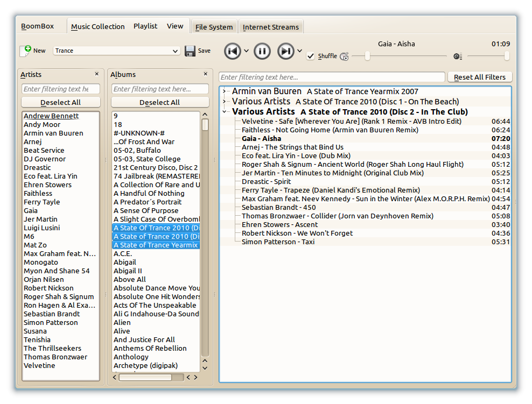This screenshot has width=532, height=404.
Task: Click the Albums filter text field
Action: pyautogui.click(x=160, y=89)
